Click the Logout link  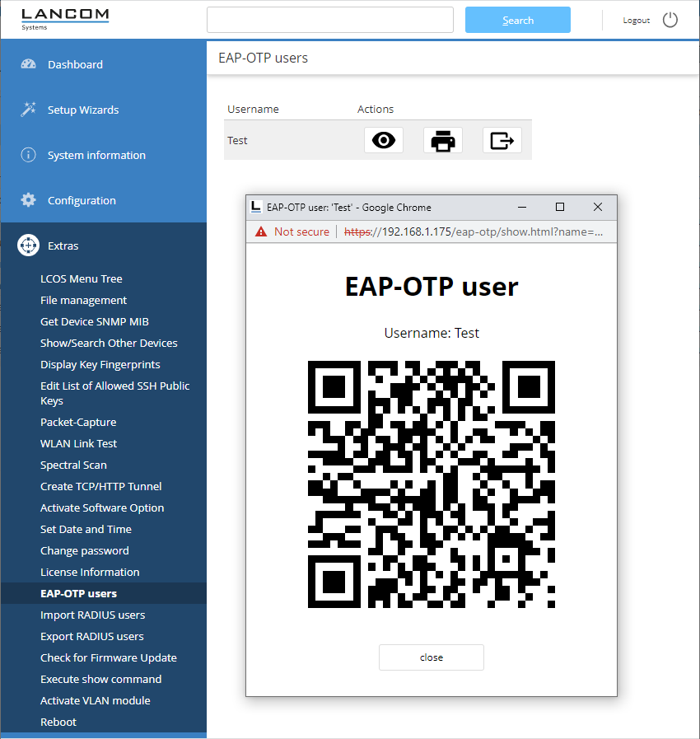pyautogui.click(x=636, y=21)
